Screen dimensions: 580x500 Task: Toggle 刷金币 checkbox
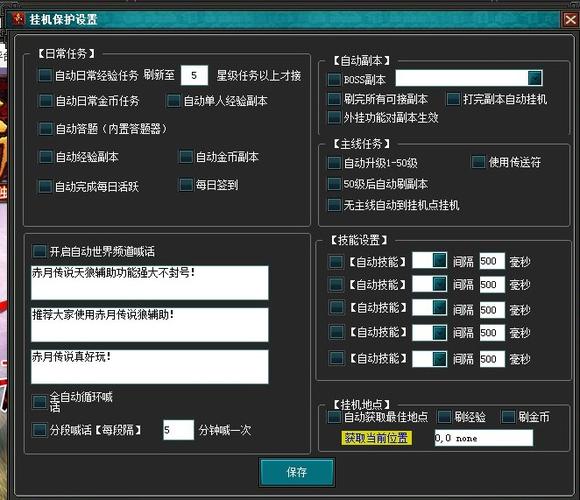(508, 417)
